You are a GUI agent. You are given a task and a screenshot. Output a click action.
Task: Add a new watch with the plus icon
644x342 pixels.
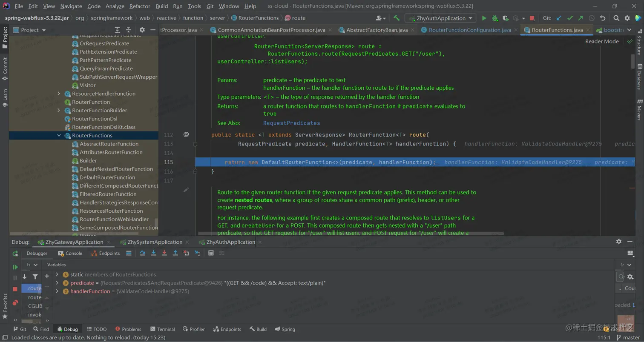47,276
